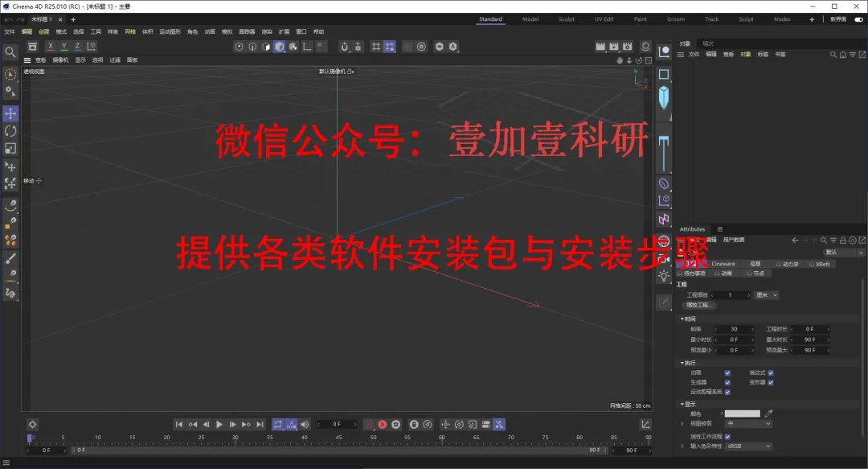Toggle the X axis lock
The height and width of the screenshot is (469, 868).
tap(51, 47)
